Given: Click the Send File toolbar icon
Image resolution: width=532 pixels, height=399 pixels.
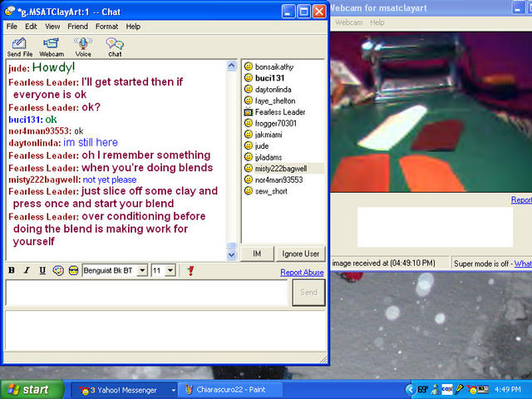Looking at the screenshot, I should (20, 47).
